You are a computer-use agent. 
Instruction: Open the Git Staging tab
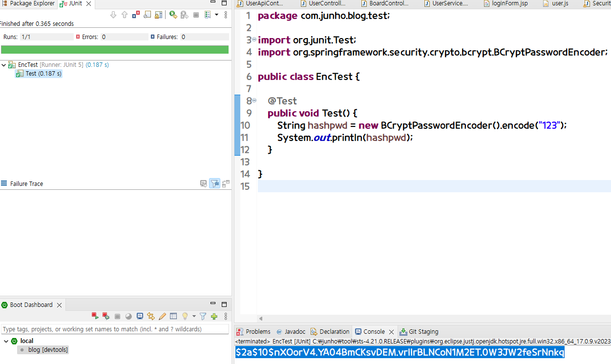coord(419,331)
